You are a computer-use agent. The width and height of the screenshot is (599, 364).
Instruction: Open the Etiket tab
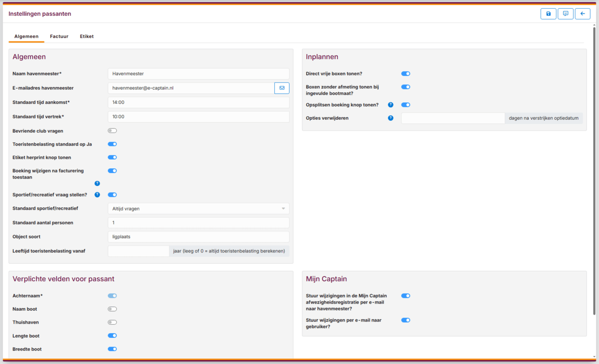[87, 36]
